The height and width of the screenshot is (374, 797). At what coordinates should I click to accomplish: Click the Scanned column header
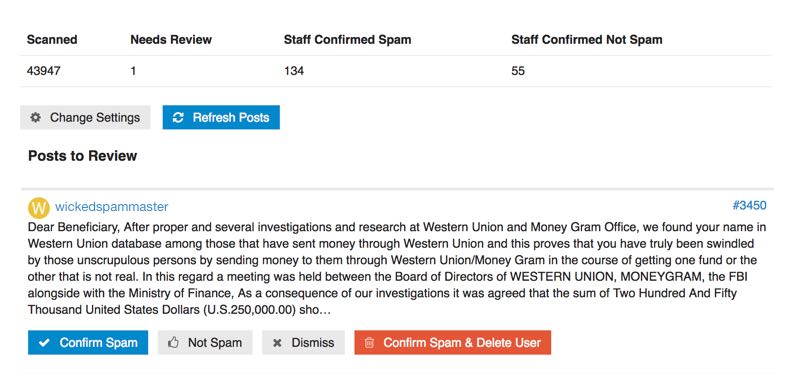(52, 40)
